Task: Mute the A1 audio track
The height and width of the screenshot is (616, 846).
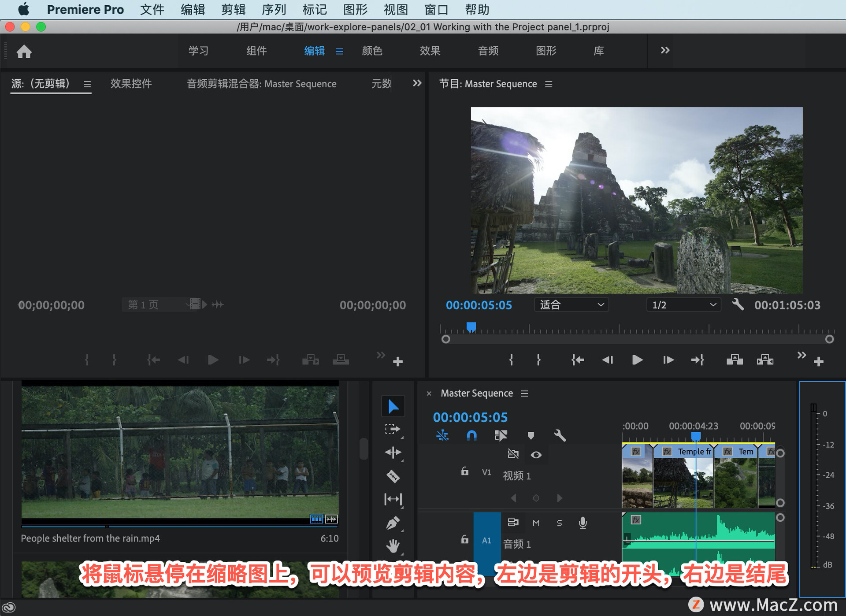Action: tap(536, 523)
